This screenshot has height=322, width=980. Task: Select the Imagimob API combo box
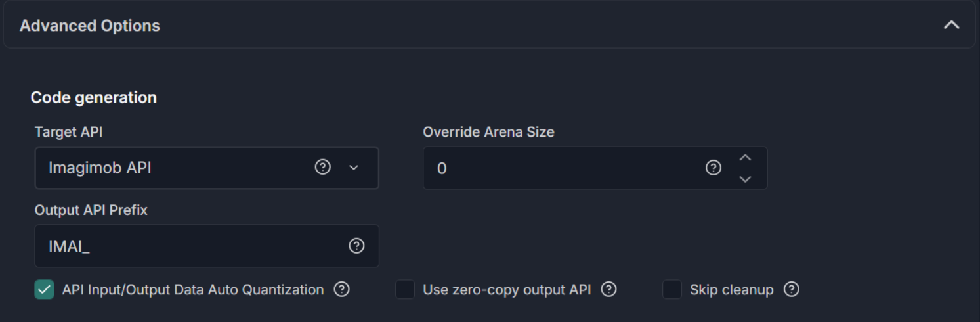coord(207,168)
